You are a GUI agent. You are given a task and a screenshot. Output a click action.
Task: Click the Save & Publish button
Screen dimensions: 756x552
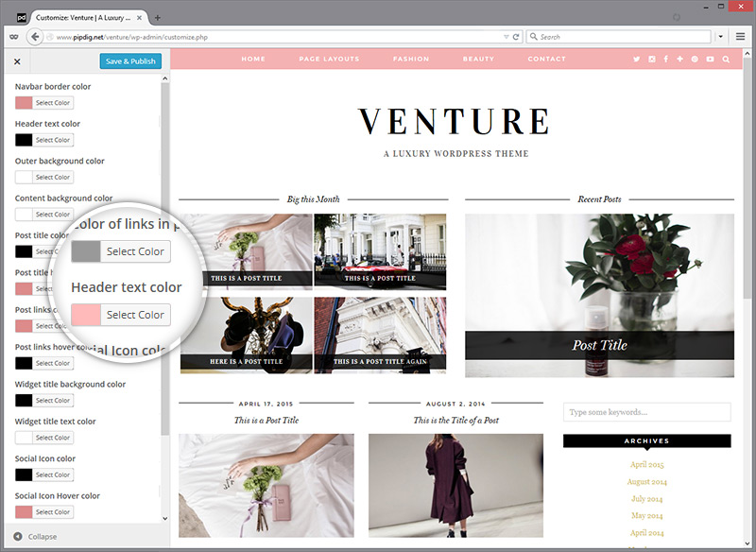[130, 61]
